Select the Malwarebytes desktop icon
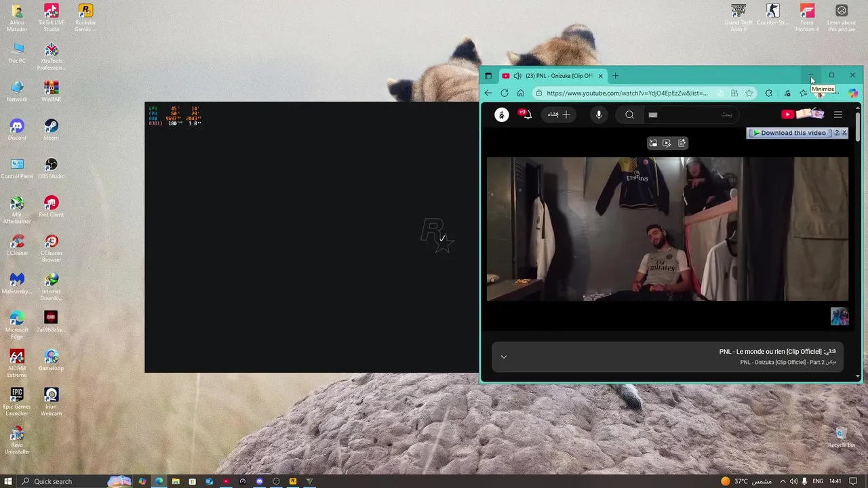The width and height of the screenshot is (868, 488). click(x=17, y=284)
